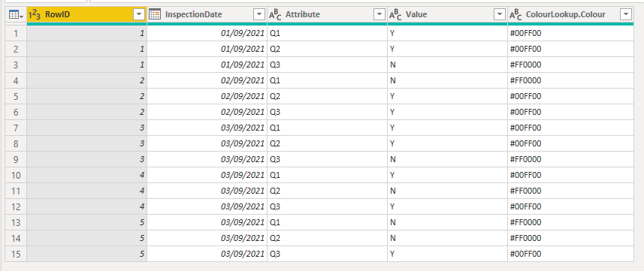Click Attribute Q2 in row 8
Image resolution: width=644 pixels, height=271 pixels.
(328, 143)
